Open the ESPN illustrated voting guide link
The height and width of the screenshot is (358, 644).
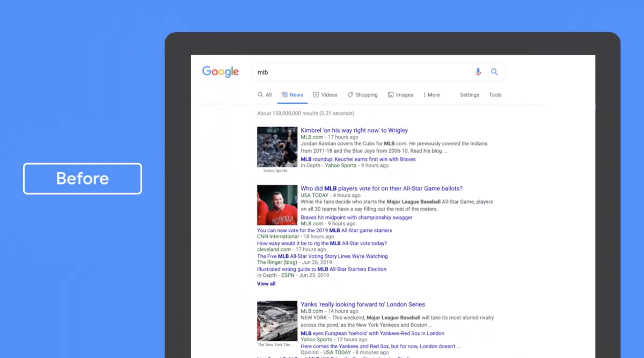pos(321,269)
